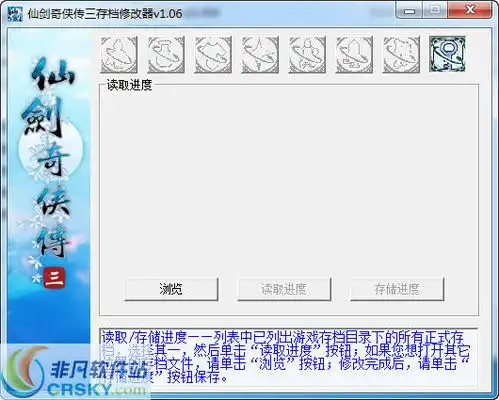Close the save editor window
499x400 pixels.
tap(469, 11)
